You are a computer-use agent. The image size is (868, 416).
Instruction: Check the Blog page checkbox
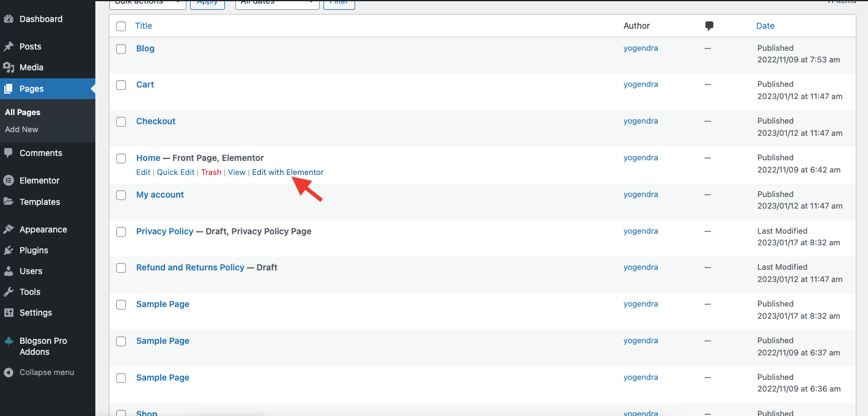pyautogui.click(x=121, y=49)
